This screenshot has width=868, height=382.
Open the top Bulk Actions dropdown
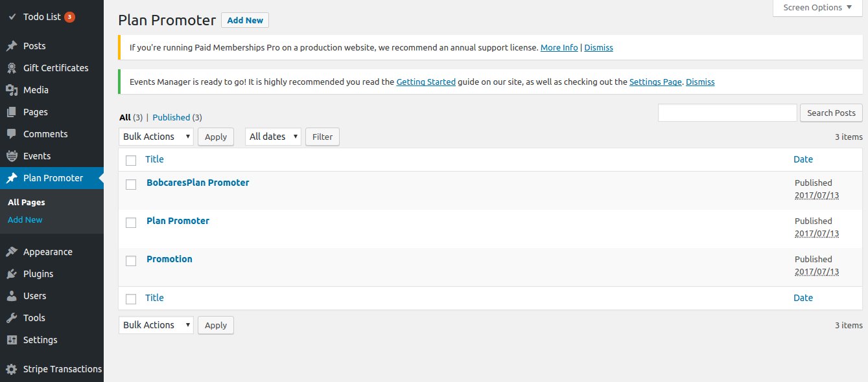[x=156, y=137]
